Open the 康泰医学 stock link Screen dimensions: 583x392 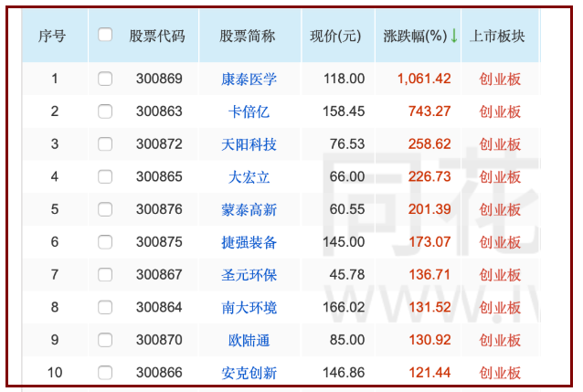[249, 79]
